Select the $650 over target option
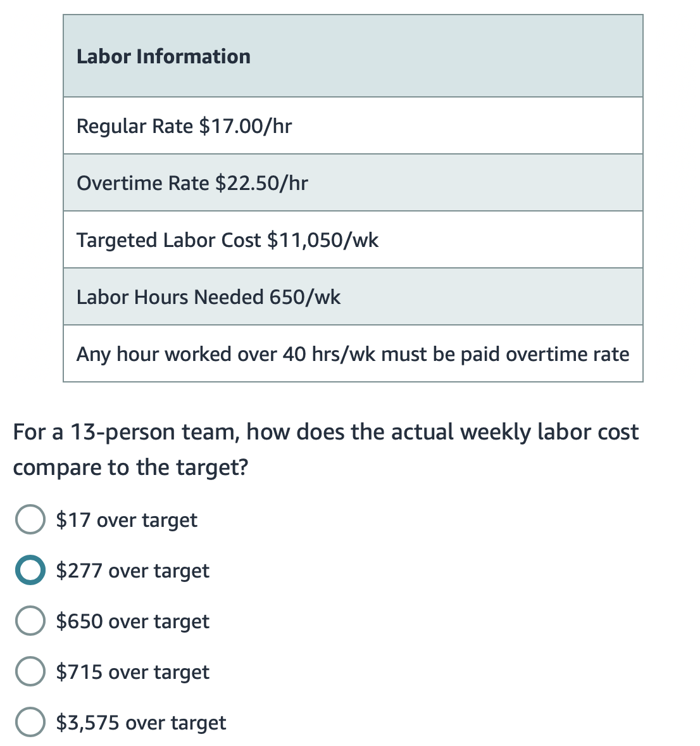The width and height of the screenshot is (700, 746). coord(30,621)
